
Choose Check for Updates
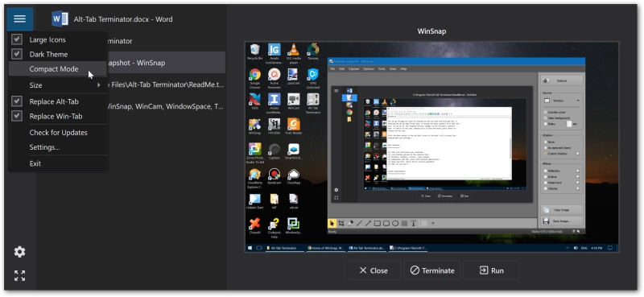point(57,133)
